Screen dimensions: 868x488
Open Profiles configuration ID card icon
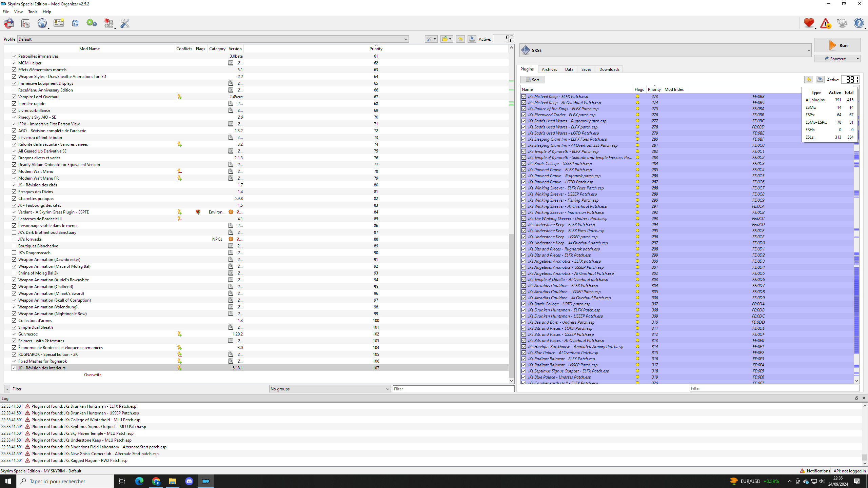(x=59, y=23)
